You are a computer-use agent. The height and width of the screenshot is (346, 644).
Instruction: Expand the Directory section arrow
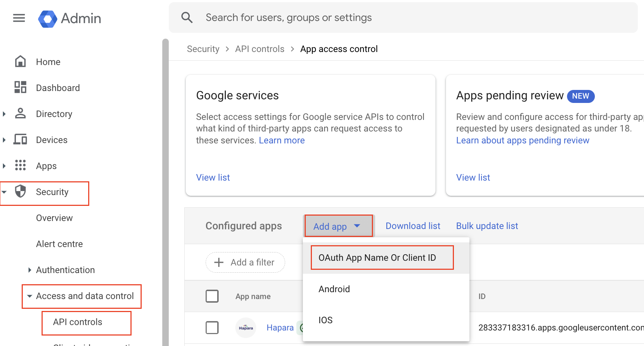click(x=4, y=114)
